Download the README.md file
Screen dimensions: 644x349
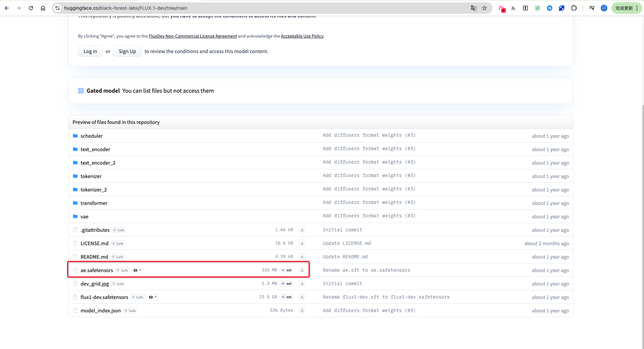302,257
